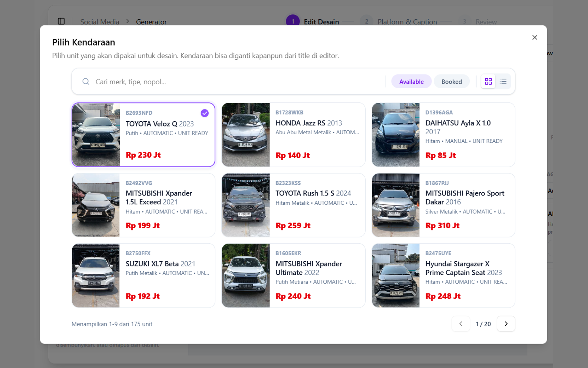Click the Rp 192 Jt price

(143, 296)
